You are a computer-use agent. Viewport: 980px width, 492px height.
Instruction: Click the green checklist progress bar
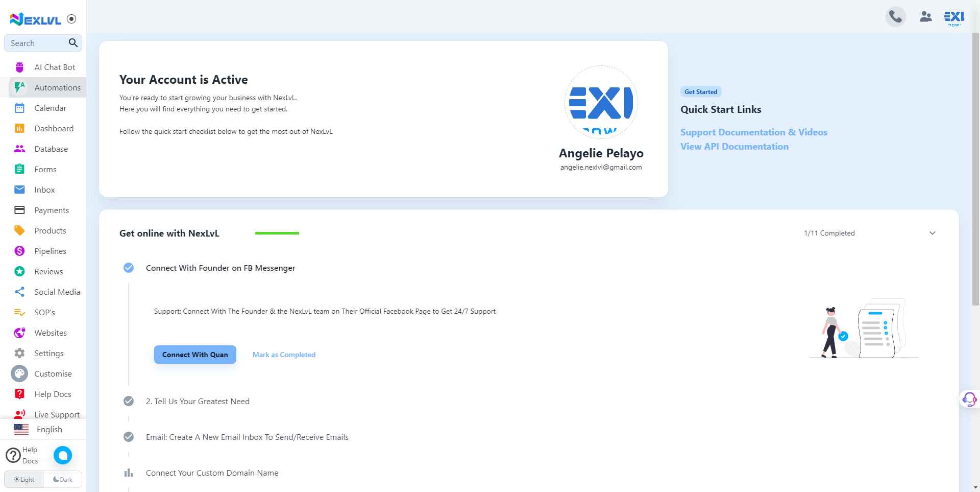[277, 233]
